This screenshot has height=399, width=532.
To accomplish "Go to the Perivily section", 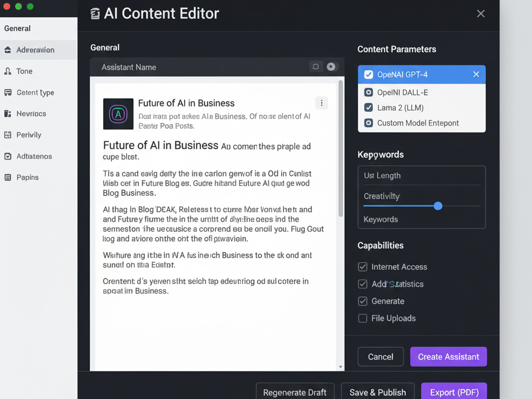I will point(39,135).
